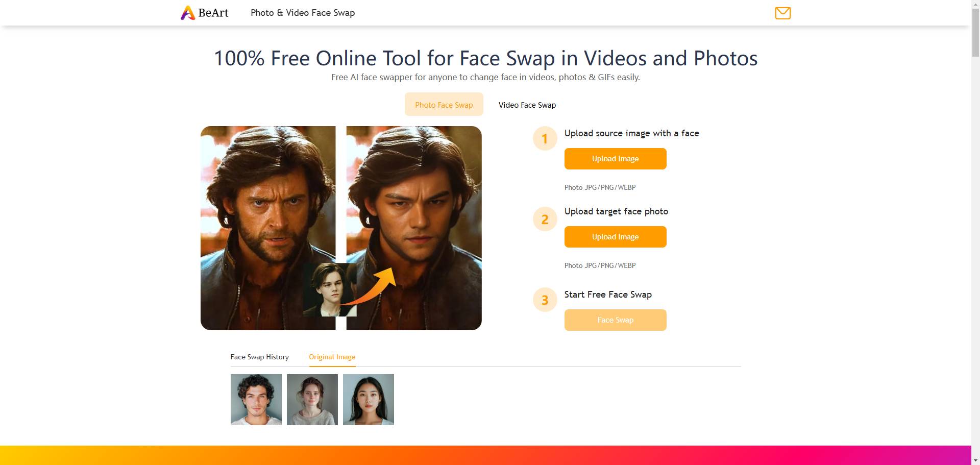Select the Original Image tab
The width and height of the screenshot is (980, 465).
coord(332,357)
